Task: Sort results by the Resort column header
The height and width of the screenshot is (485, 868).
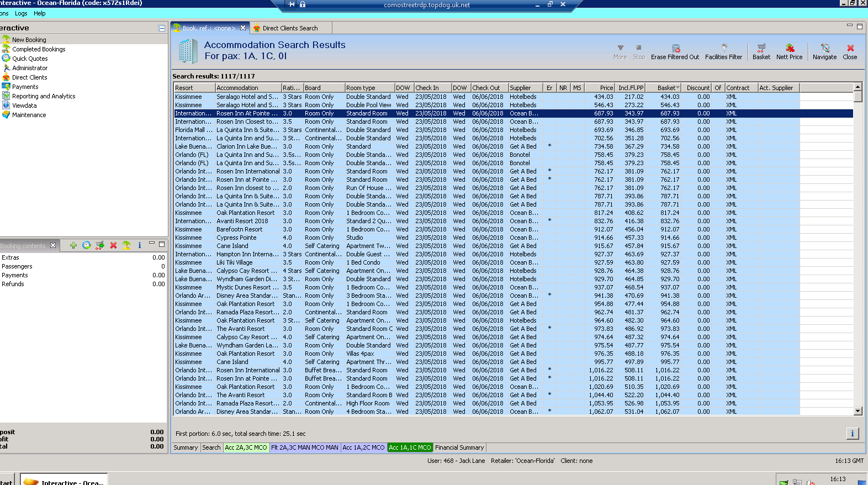Action: coord(194,88)
